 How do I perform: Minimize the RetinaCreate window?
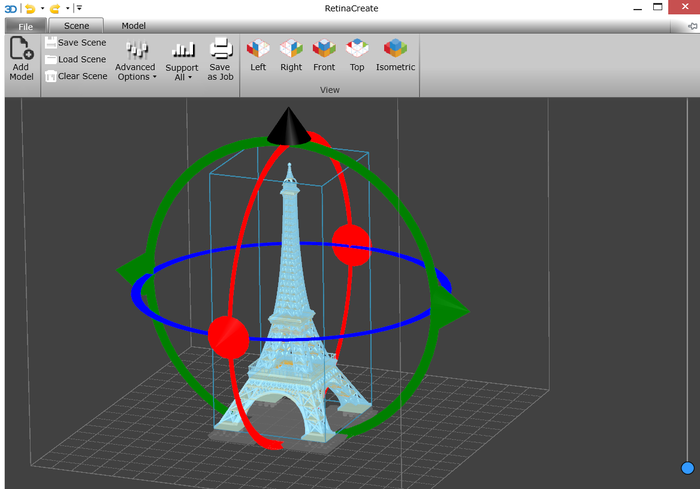click(x=638, y=8)
